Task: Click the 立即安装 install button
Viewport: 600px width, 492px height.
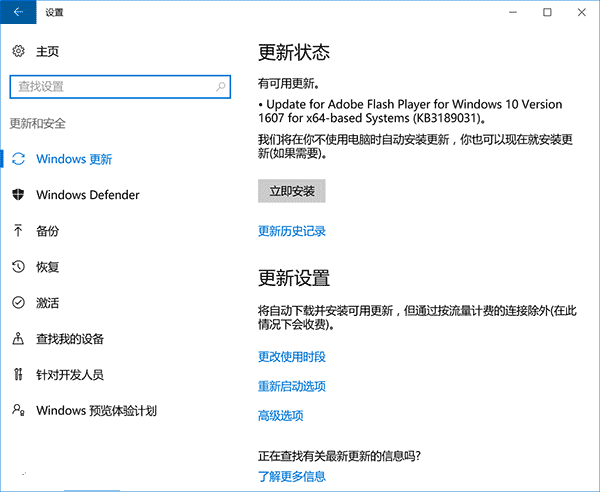Action: coord(292,191)
